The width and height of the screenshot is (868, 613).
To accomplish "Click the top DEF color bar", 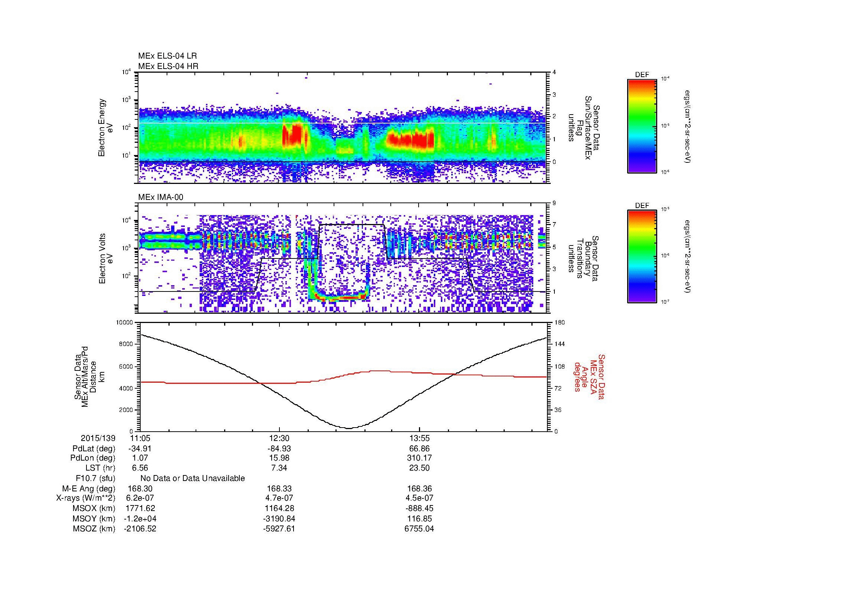I will point(642,126).
